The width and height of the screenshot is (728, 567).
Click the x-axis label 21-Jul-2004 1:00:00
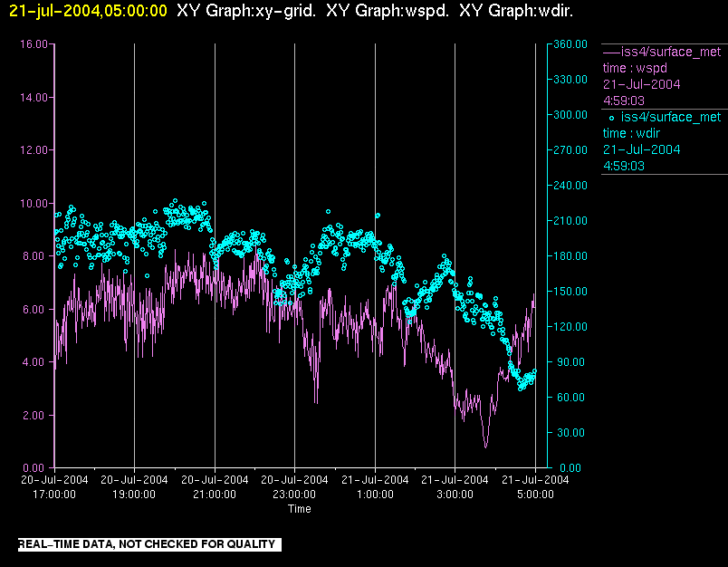[x=375, y=486]
